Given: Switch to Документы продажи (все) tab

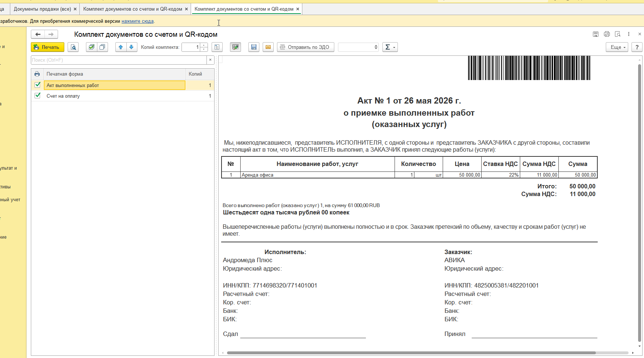Looking at the screenshot, I should [x=42, y=9].
